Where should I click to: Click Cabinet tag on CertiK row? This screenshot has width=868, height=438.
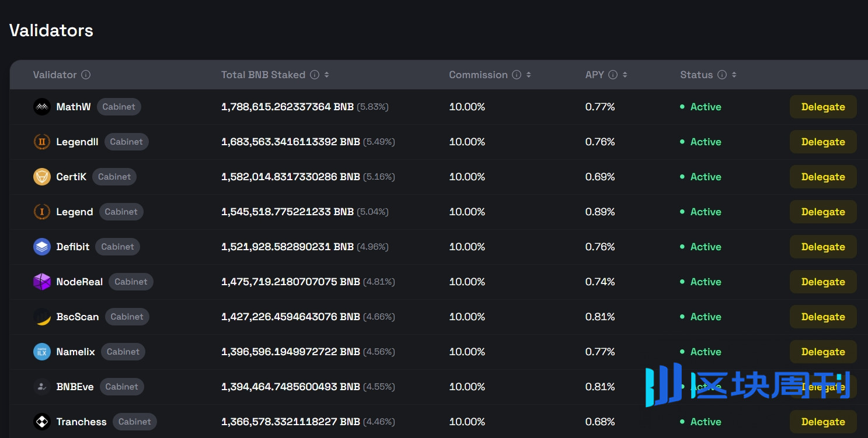(x=114, y=177)
